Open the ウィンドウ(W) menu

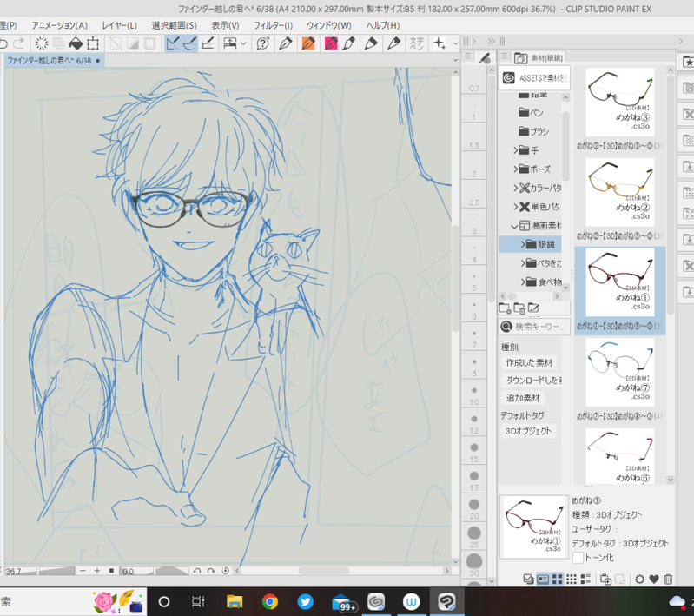(329, 25)
